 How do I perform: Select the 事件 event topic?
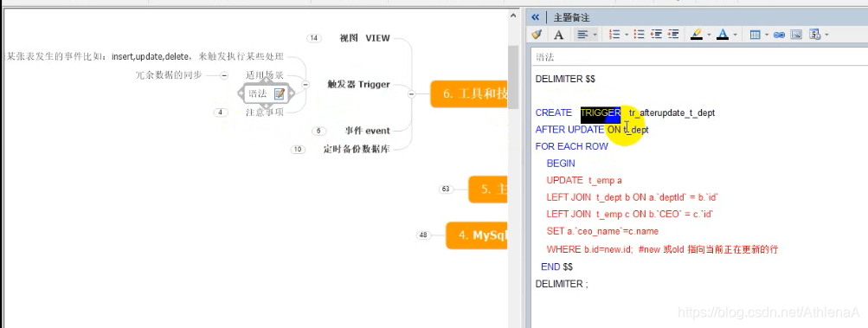click(x=368, y=131)
